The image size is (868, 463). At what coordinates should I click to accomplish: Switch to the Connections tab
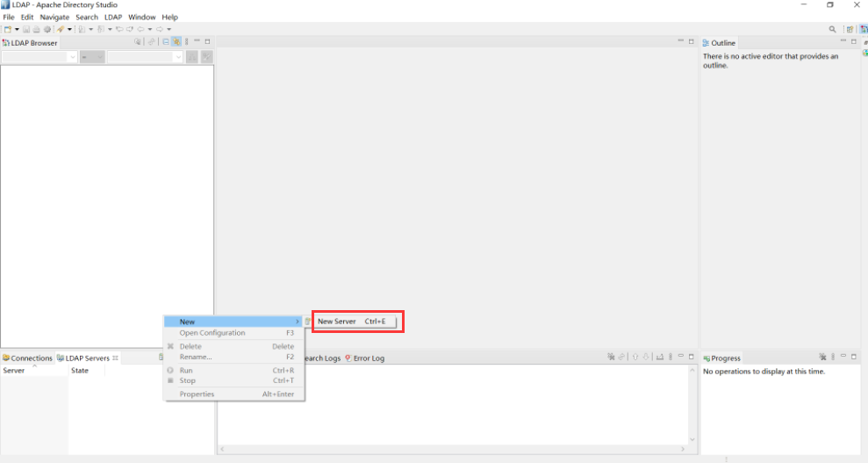pyautogui.click(x=27, y=358)
